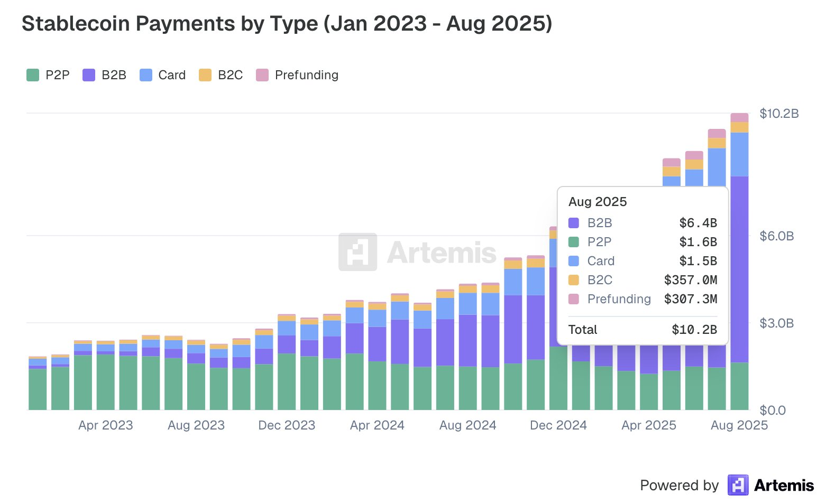Click the $10.2B axis value label
The image size is (826, 504).
(x=781, y=113)
